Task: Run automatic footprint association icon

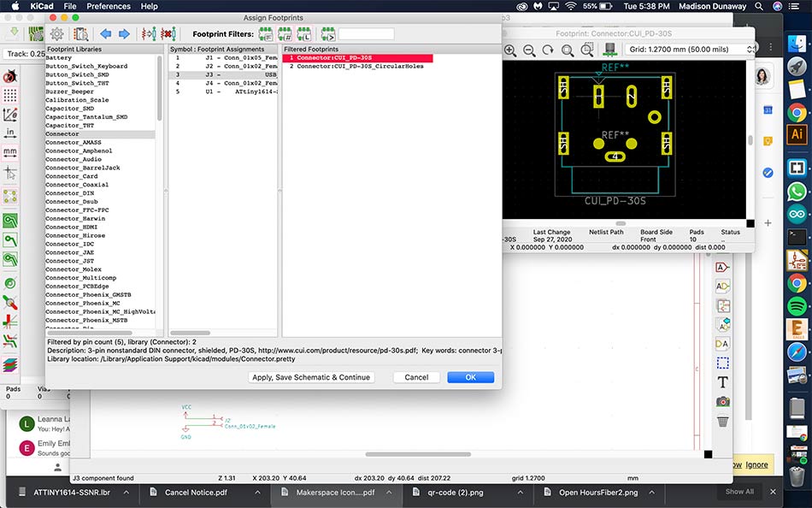Action: (149, 34)
